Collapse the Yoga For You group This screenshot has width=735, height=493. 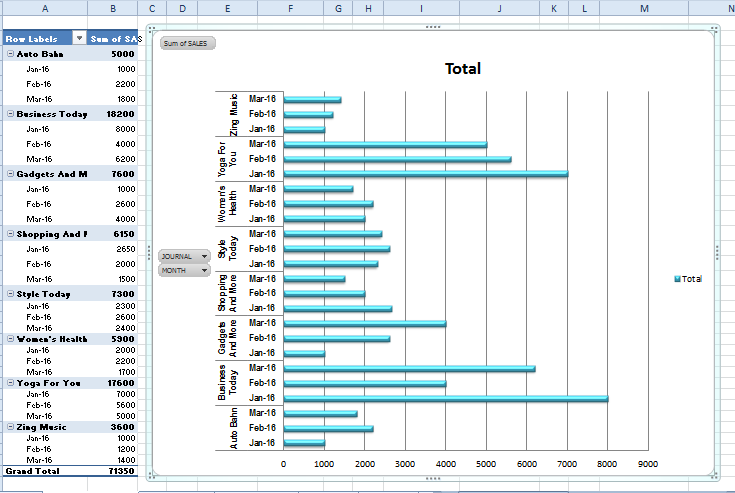10,382
